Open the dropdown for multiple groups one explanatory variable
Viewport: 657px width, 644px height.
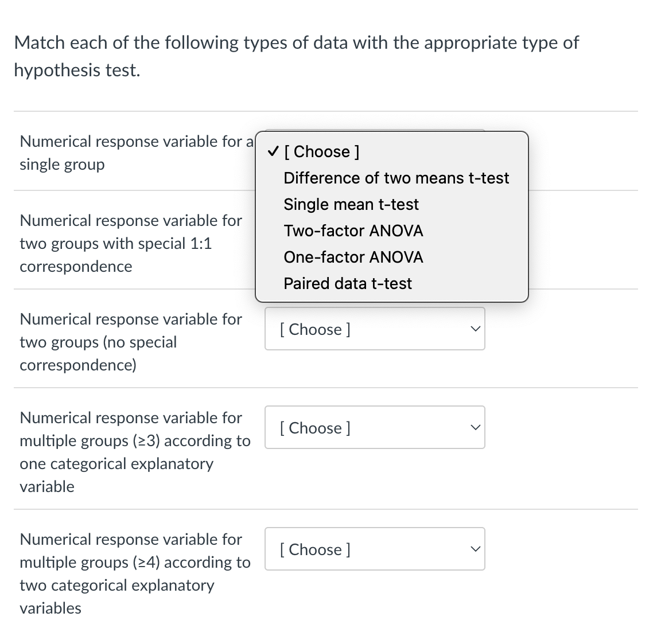375,427
